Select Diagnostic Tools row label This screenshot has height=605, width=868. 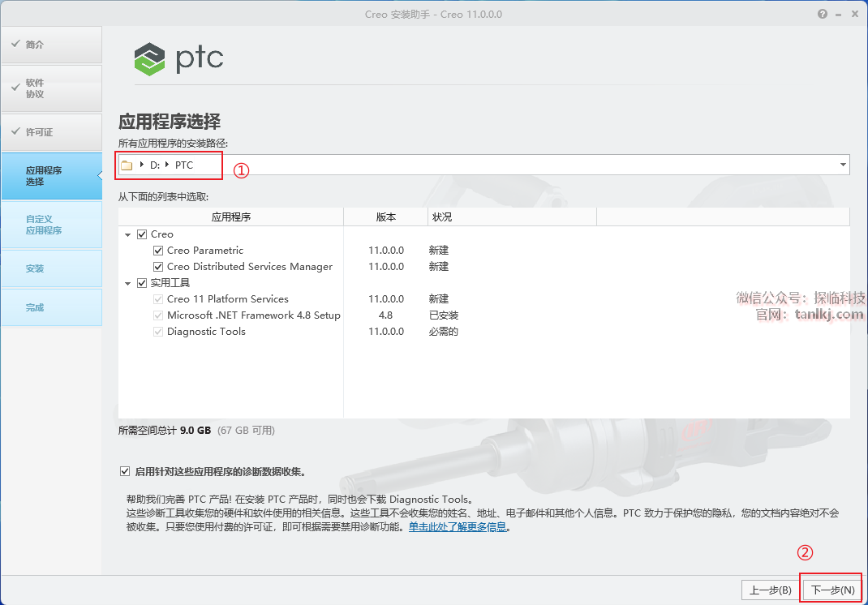[x=206, y=332]
